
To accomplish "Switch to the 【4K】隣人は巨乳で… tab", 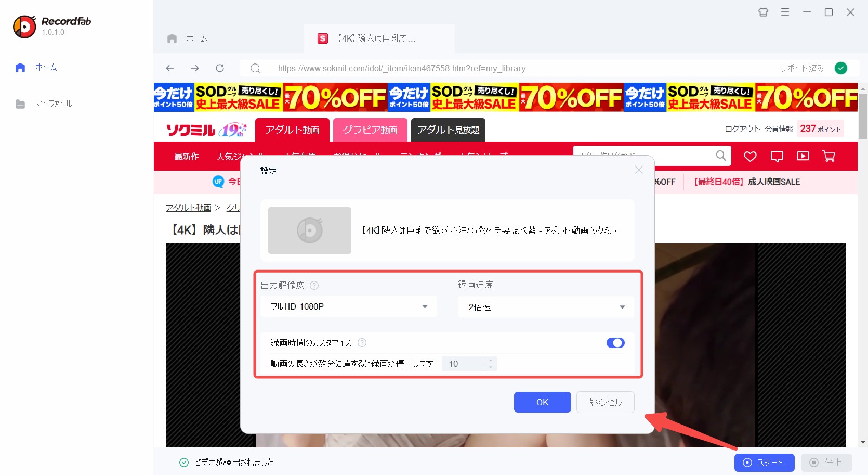I will coord(379,38).
